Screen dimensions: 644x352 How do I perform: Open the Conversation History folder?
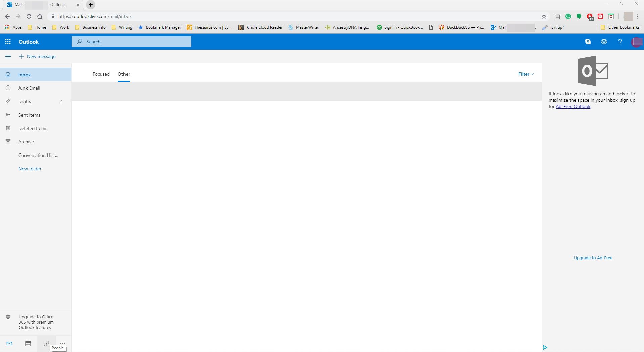pos(36,155)
